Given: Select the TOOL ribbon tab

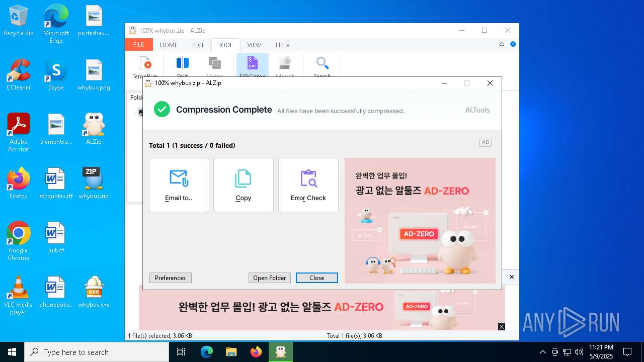Looking at the screenshot, I should (225, 45).
